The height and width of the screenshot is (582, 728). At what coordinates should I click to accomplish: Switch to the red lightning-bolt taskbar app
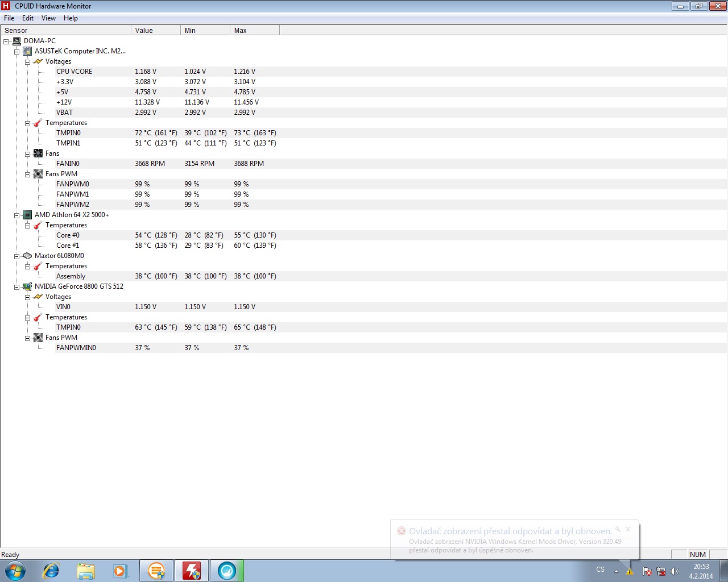point(192,571)
